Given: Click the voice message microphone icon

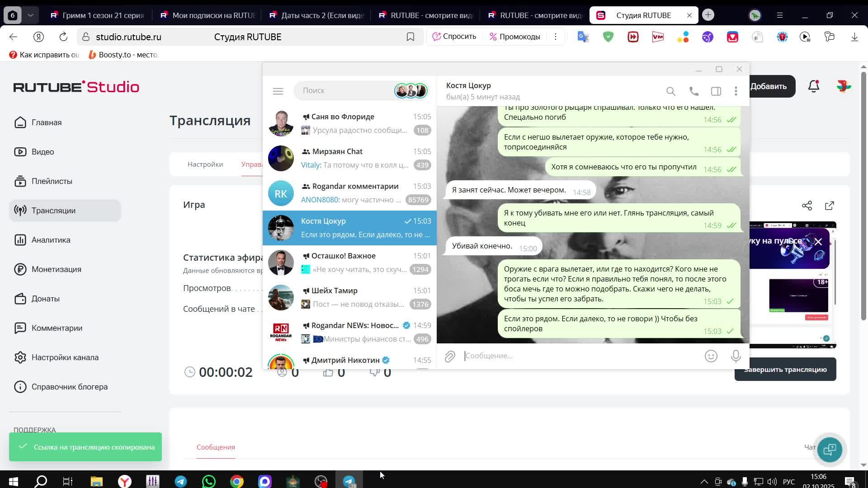Looking at the screenshot, I should coord(736,356).
